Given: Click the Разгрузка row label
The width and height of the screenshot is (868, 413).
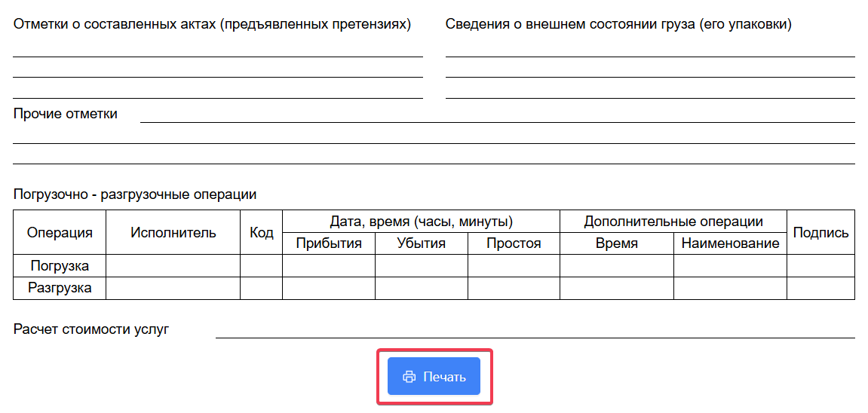Looking at the screenshot, I should pos(60,288).
